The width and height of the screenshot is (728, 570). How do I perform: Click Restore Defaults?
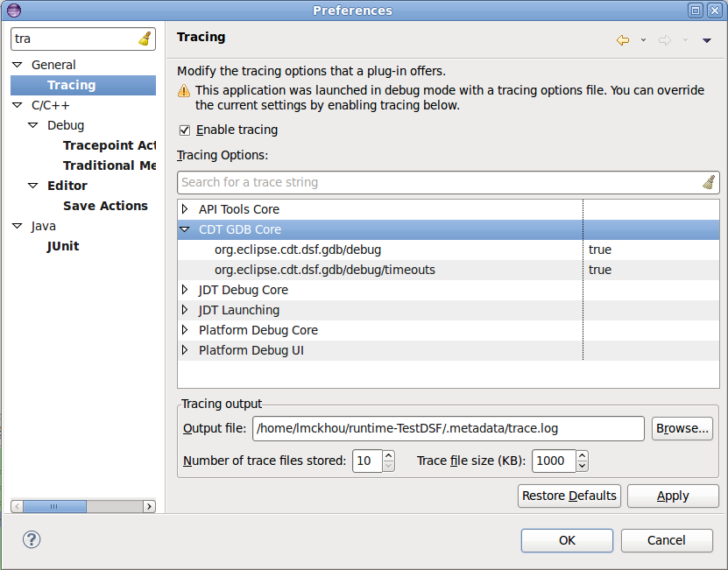tap(569, 496)
